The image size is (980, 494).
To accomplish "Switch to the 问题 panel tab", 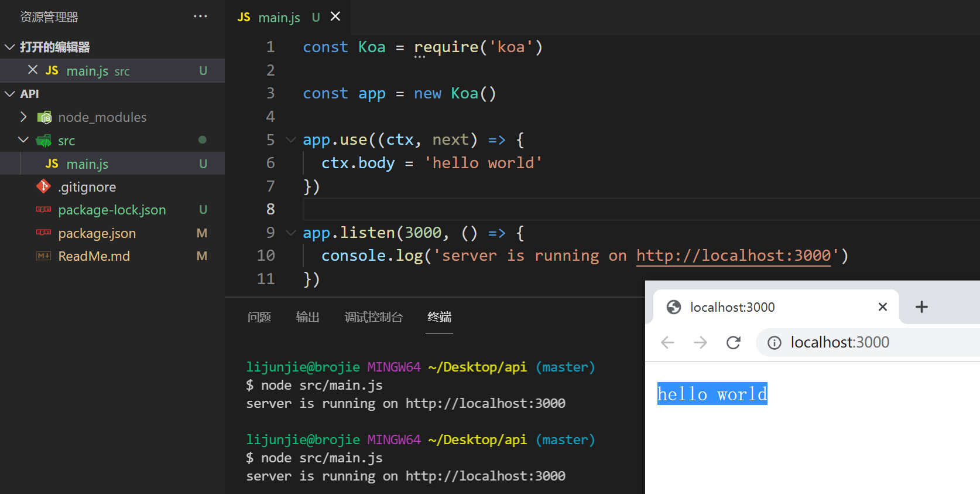I will (259, 317).
